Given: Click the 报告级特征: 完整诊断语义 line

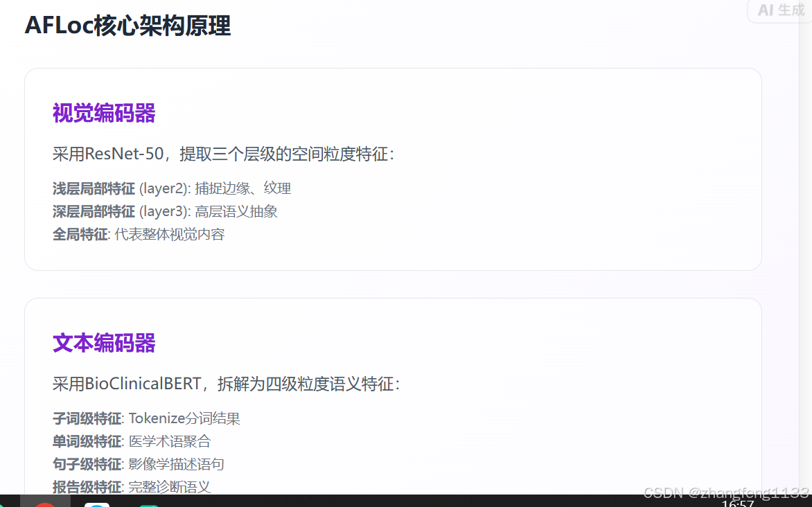Looking at the screenshot, I should tap(132, 487).
